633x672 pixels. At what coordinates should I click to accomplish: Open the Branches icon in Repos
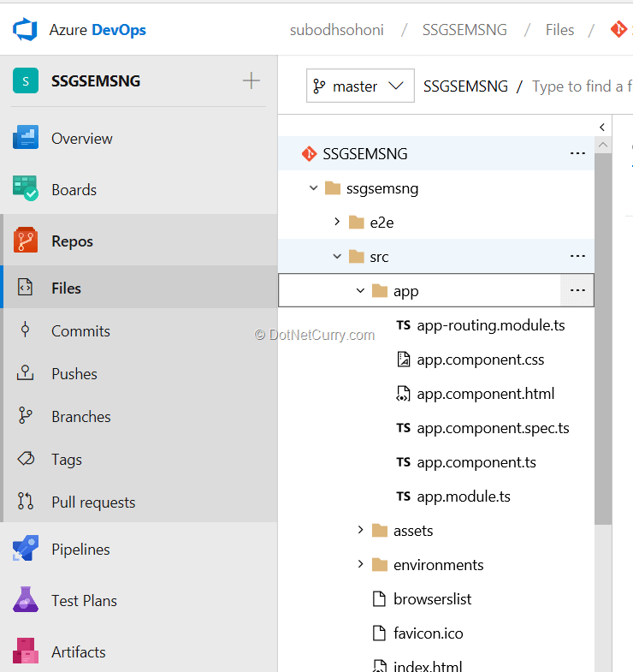(26, 415)
